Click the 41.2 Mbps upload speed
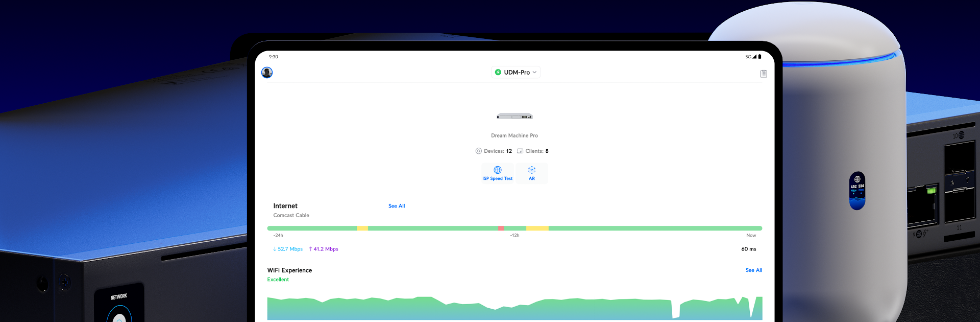Viewport: 980px width, 322px height. 324,249
